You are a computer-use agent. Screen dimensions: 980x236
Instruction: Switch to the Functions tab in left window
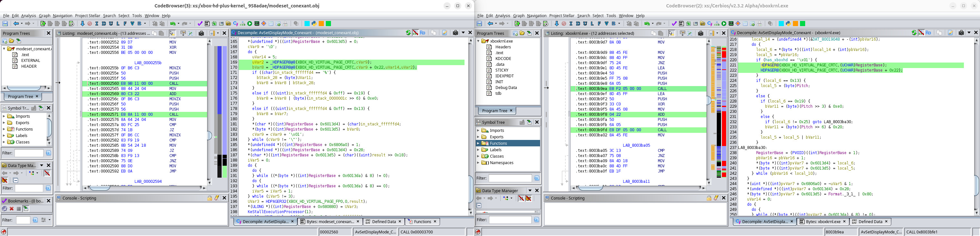tap(422, 221)
